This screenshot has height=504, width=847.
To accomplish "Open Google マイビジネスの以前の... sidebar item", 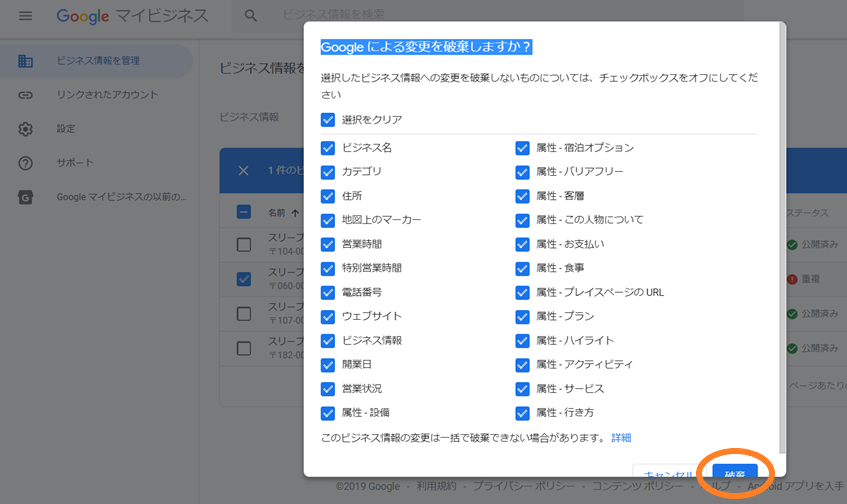I will click(x=97, y=197).
